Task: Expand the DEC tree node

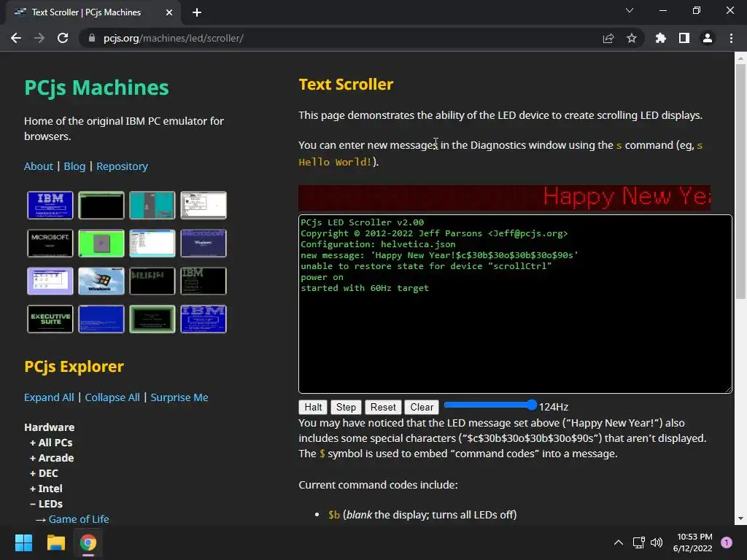Action: point(44,472)
